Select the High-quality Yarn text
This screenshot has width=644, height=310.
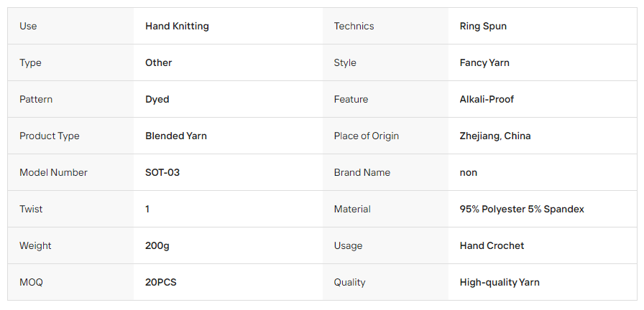pyautogui.click(x=500, y=282)
